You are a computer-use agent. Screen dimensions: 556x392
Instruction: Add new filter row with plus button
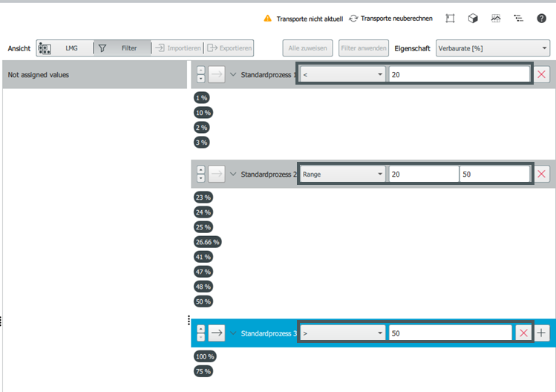click(x=542, y=333)
